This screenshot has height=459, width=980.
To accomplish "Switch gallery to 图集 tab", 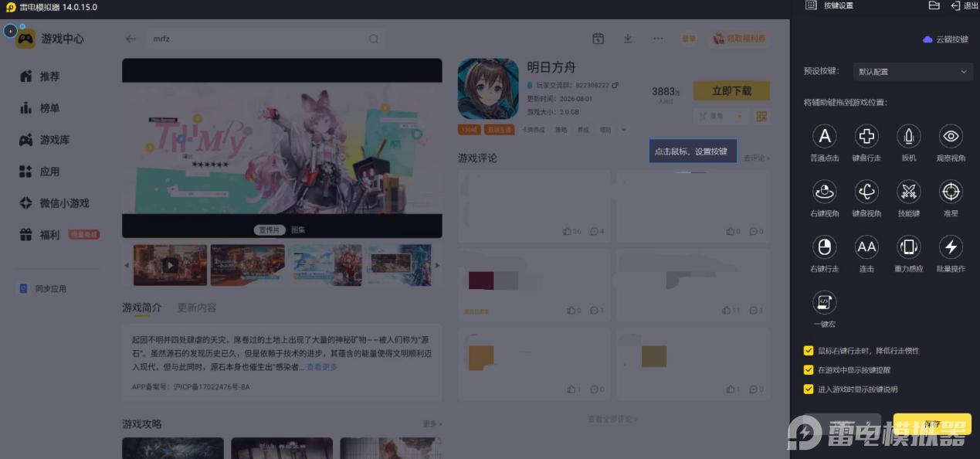I will point(297,230).
